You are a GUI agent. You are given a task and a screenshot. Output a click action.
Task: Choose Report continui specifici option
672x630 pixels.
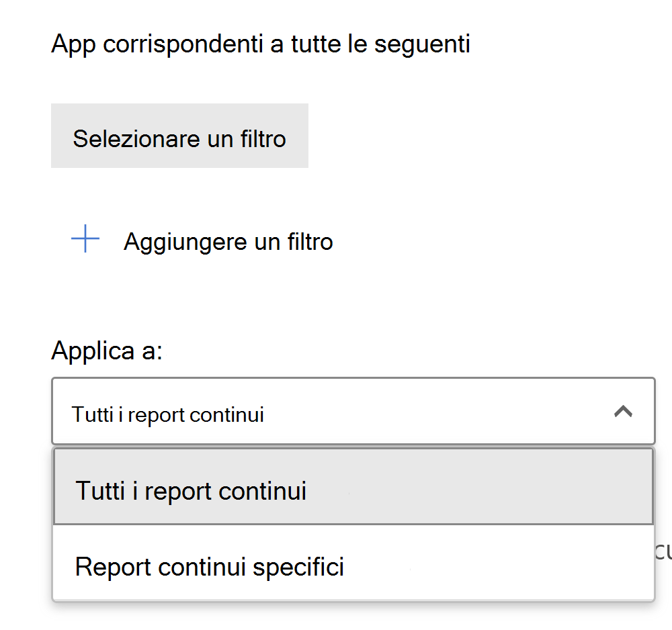coord(210,566)
